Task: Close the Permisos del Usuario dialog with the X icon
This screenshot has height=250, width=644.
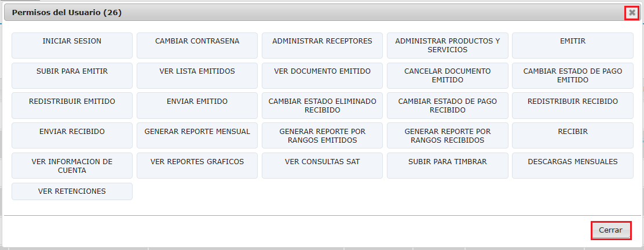Action: pos(632,13)
